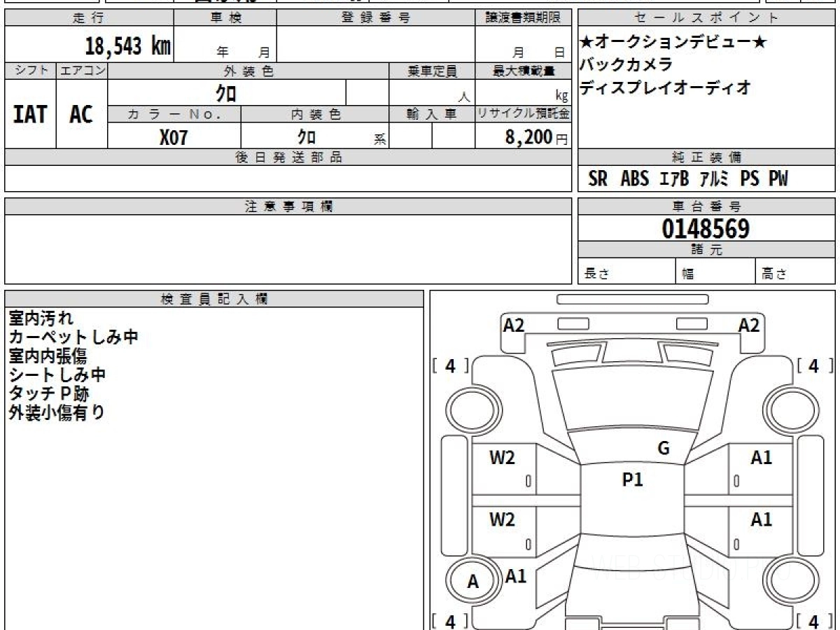Click the エアB airbag equipment code
Viewport: 840px width, 630px height.
tap(674, 179)
